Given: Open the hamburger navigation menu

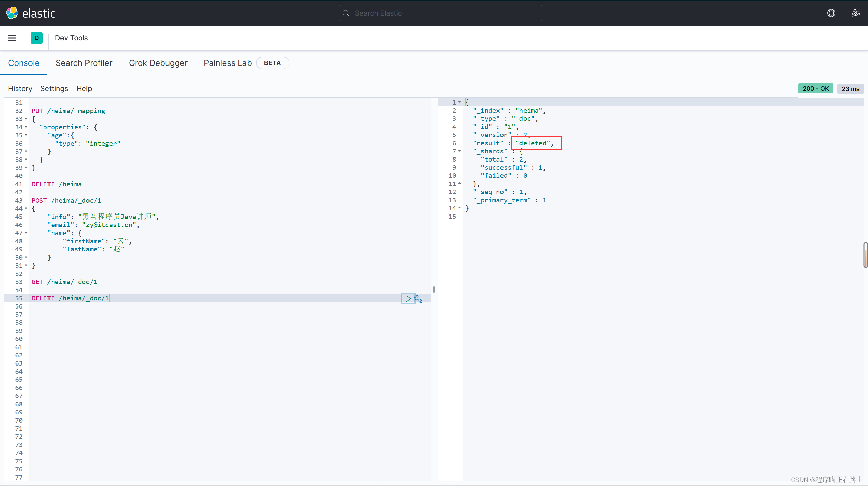Looking at the screenshot, I should 12,38.
